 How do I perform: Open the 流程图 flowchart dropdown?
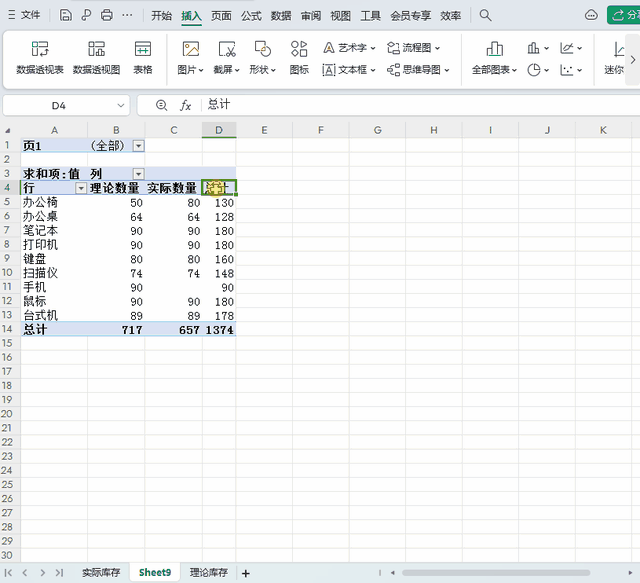coord(413,48)
